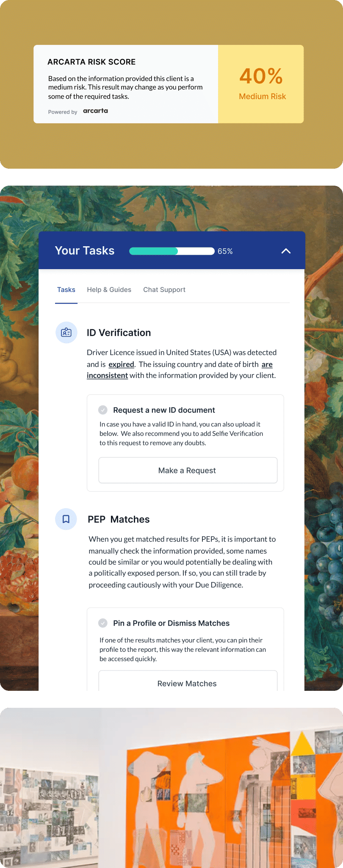Open the underlined expired link
The height and width of the screenshot is (868, 343).
tap(122, 364)
